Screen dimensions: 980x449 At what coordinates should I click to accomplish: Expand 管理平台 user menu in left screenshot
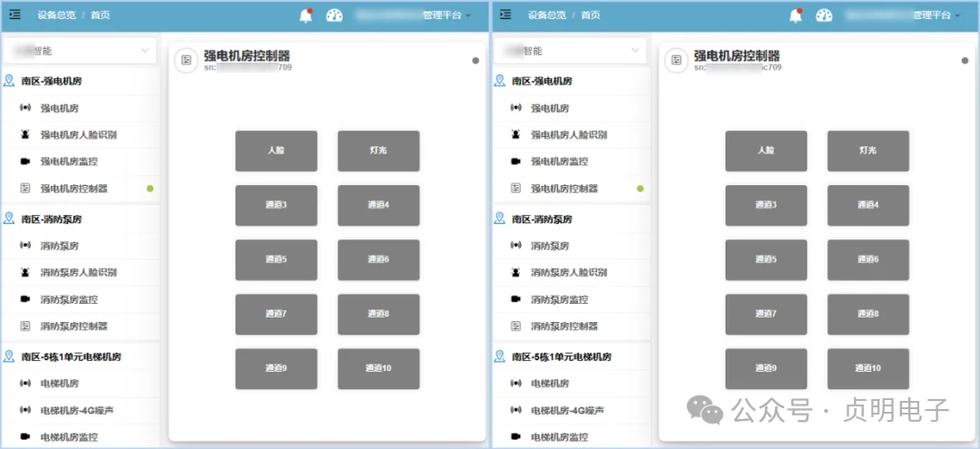[446, 15]
